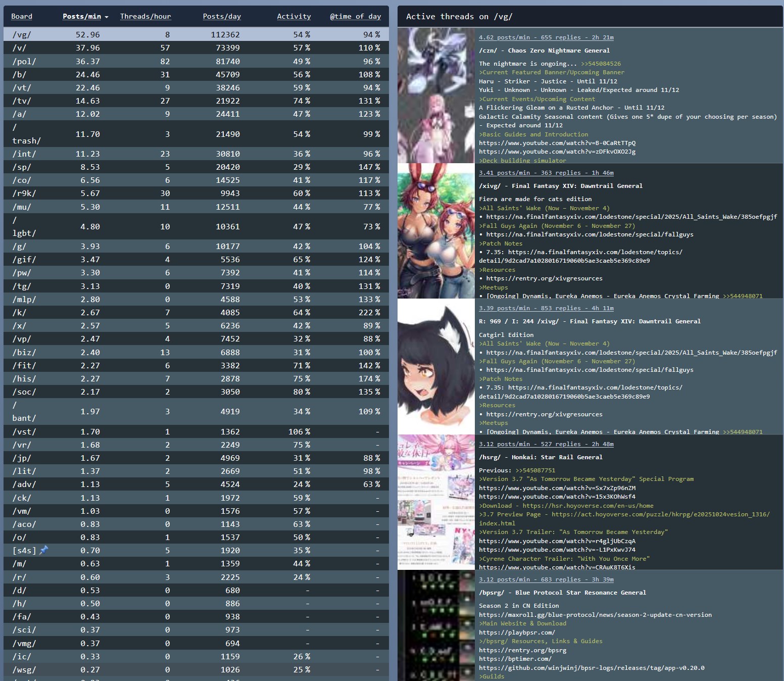Select the /b/ board row

tap(196, 74)
